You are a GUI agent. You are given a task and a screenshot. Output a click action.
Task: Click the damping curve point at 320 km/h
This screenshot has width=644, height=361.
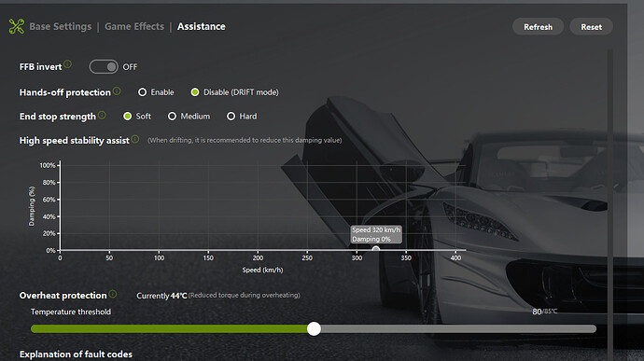coord(376,249)
